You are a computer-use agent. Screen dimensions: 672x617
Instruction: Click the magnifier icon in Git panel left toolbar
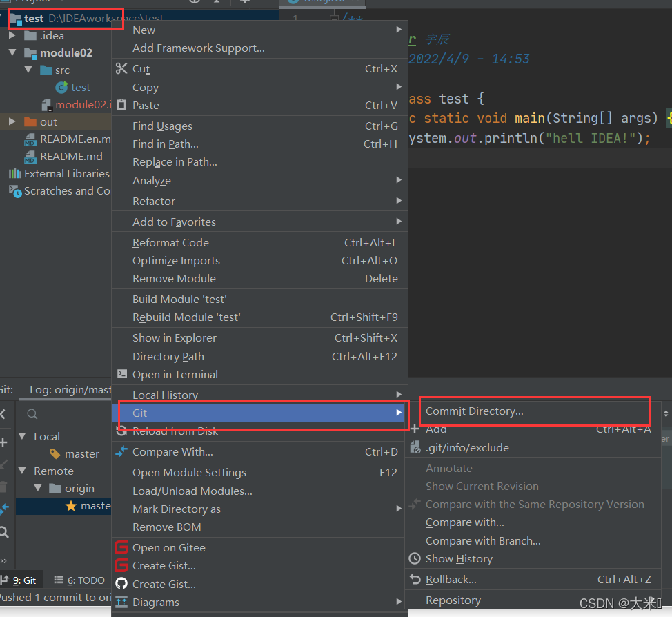(x=4, y=532)
